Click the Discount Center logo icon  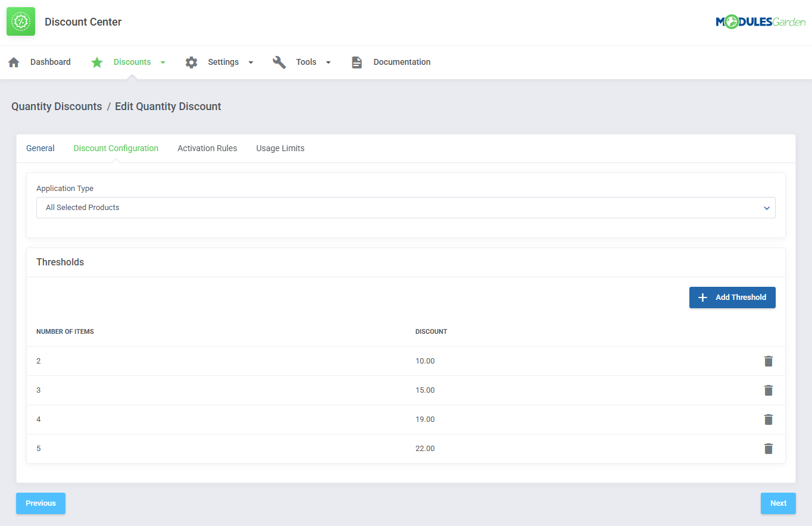point(21,22)
